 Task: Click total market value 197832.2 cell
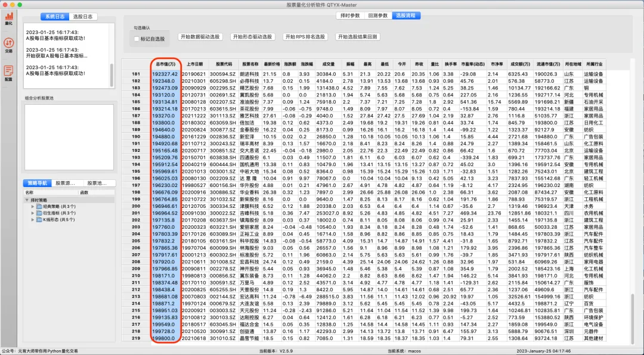click(x=166, y=241)
